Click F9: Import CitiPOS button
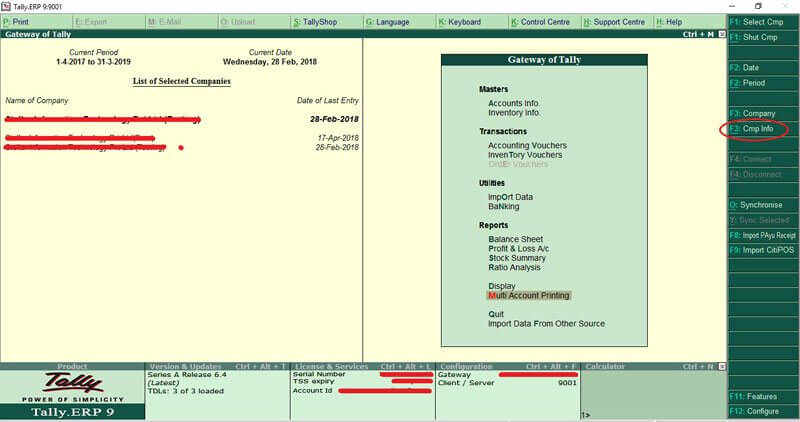800x422 pixels. tap(763, 250)
